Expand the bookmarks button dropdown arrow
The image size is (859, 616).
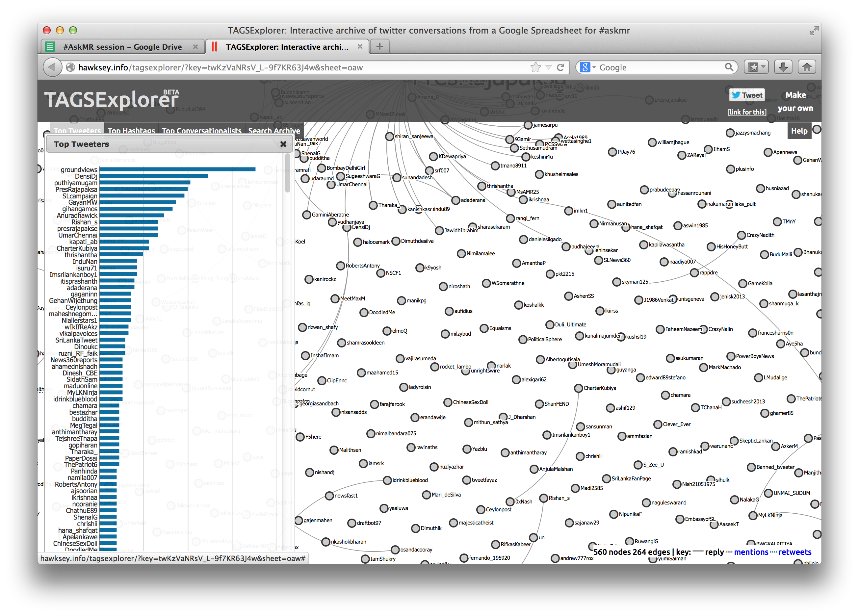763,67
